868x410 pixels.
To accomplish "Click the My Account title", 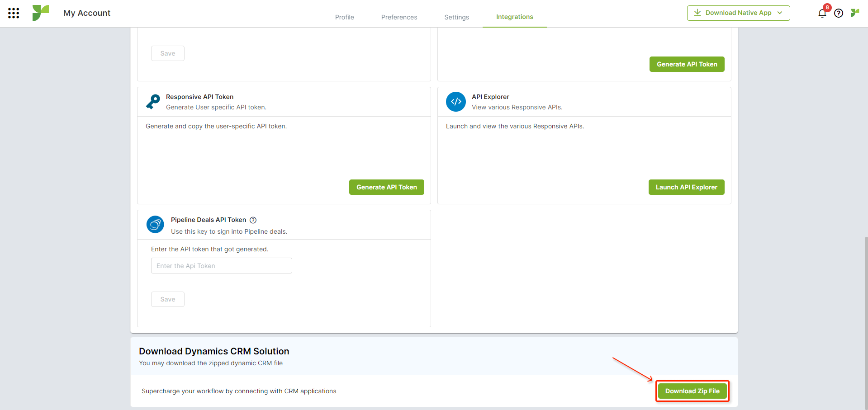I will point(87,13).
